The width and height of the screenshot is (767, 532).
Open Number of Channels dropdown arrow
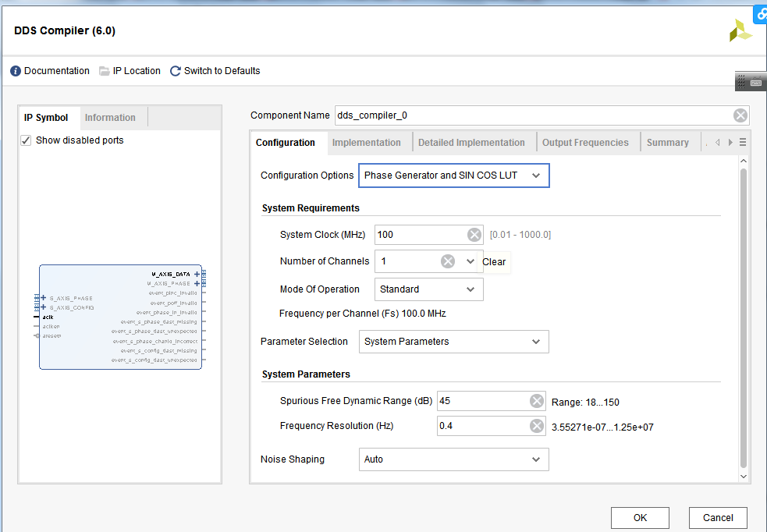click(470, 261)
